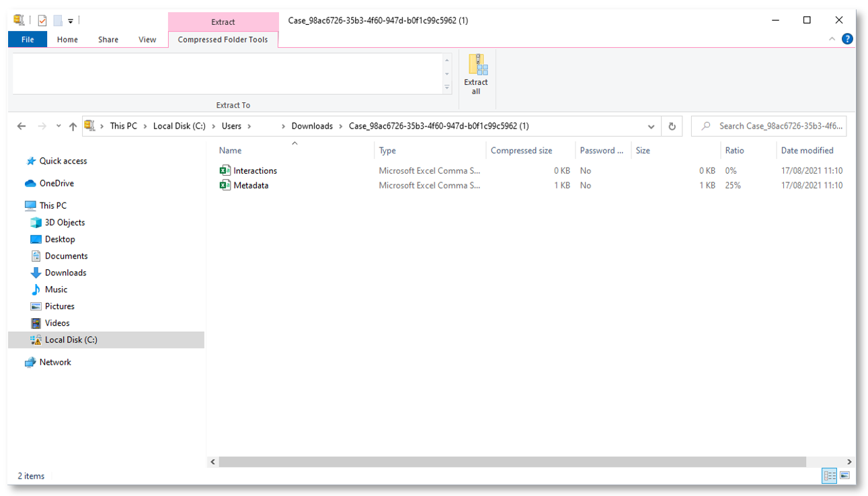Switch to Large icons view icon
Screen dimensions: 868x496
tap(844, 476)
